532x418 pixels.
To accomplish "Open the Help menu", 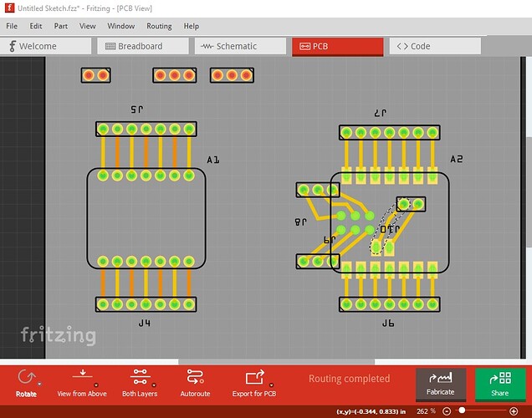I will tap(192, 26).
